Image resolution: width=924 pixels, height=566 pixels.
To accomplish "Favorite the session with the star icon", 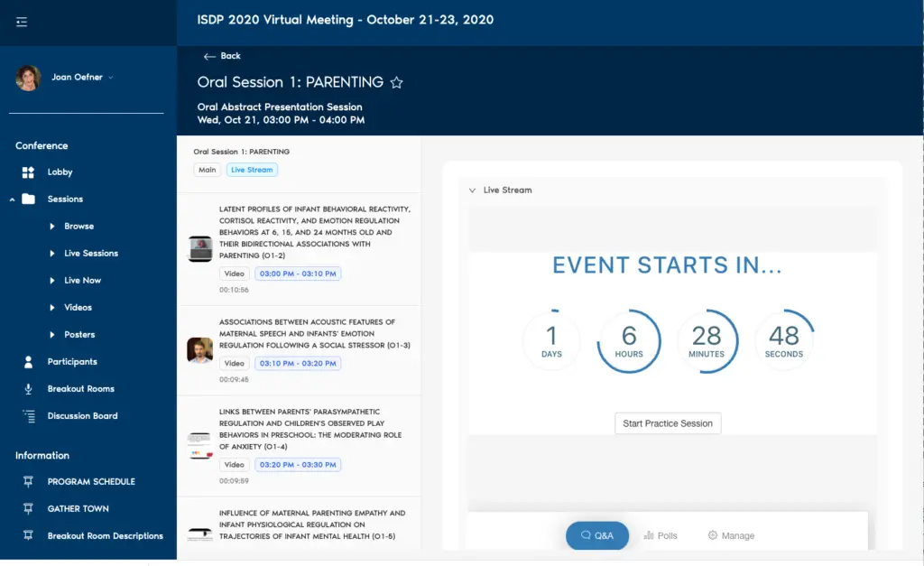I will (x=396, y=83).
